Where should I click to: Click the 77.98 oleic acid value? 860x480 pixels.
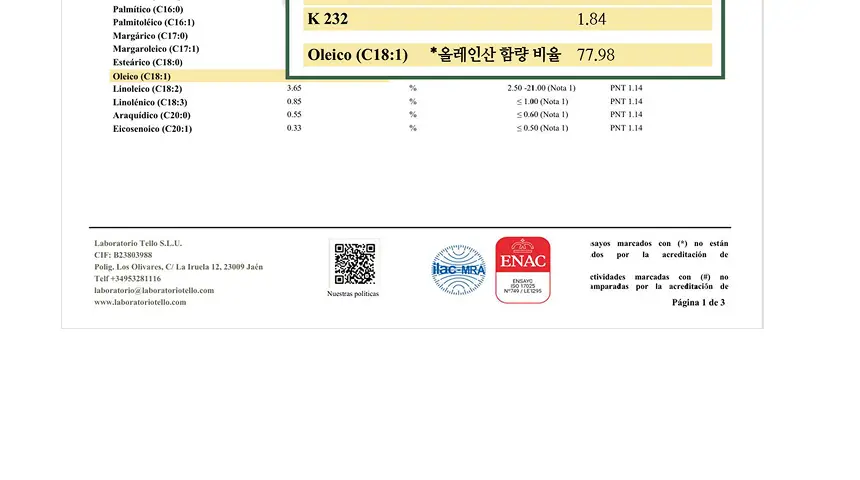(x=596, y=55)
